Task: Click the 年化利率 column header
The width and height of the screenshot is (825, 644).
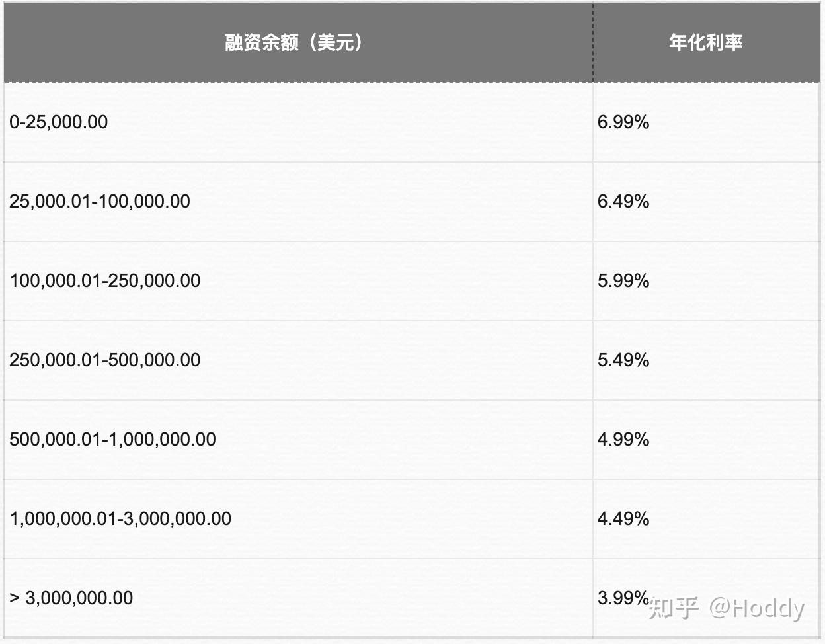Action: point(705,43)
